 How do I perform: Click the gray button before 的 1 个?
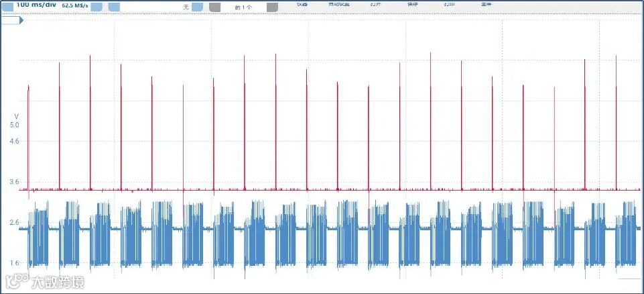215,7
